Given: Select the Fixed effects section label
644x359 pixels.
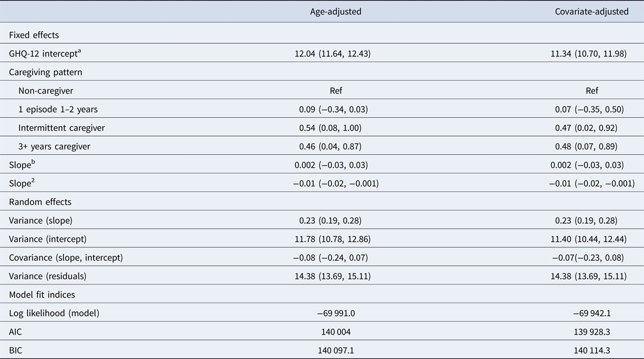Looking at the screenshot, I should pyautogui.click(x=34, y=35).
